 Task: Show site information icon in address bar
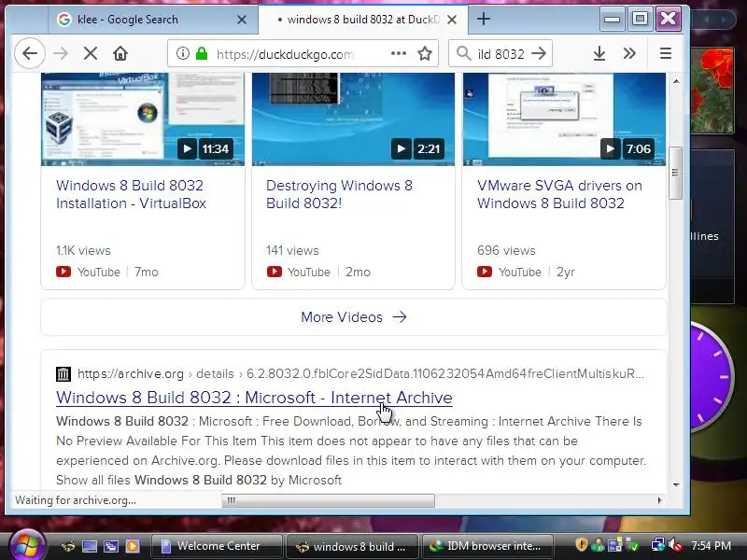click(182, 53)
